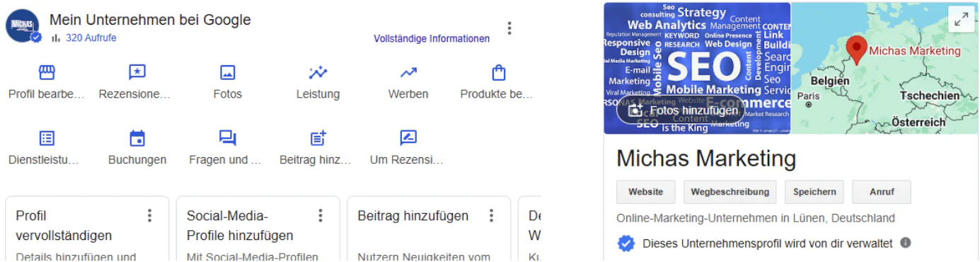Image resolution: width=980 pixels, height=262 pixels.
Task: Click Online-Marketing-Unternehmen in Lünen text
Action: pos(756,218)
